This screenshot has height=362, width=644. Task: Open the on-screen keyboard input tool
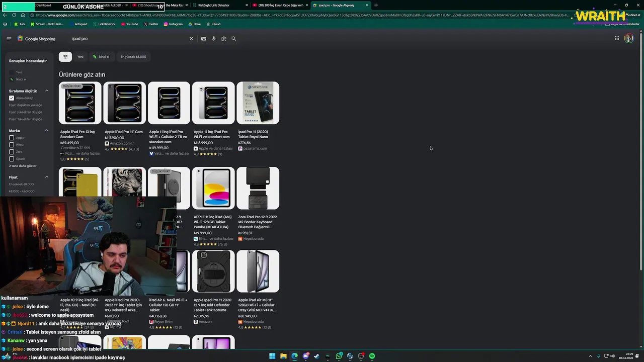coord(204,39)
